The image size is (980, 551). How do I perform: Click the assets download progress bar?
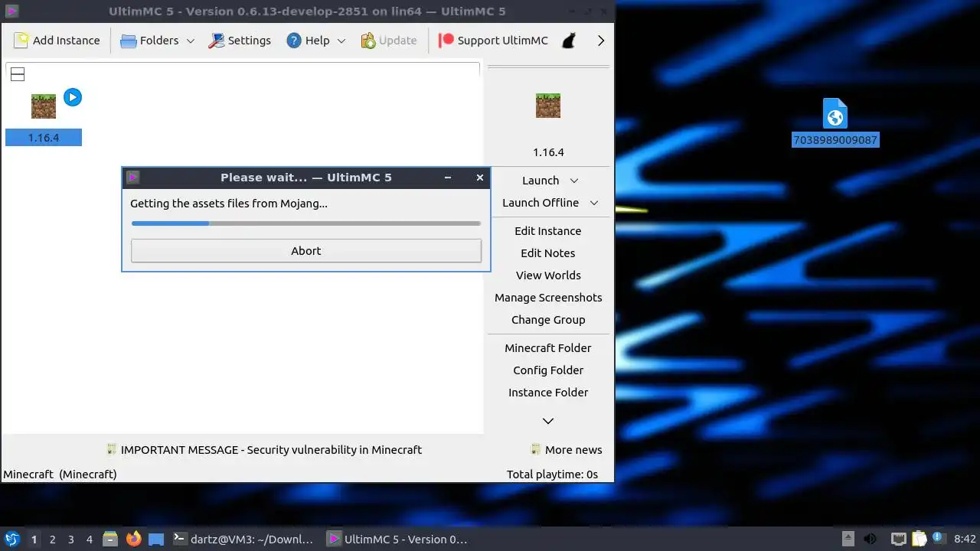tap(306, 223)
